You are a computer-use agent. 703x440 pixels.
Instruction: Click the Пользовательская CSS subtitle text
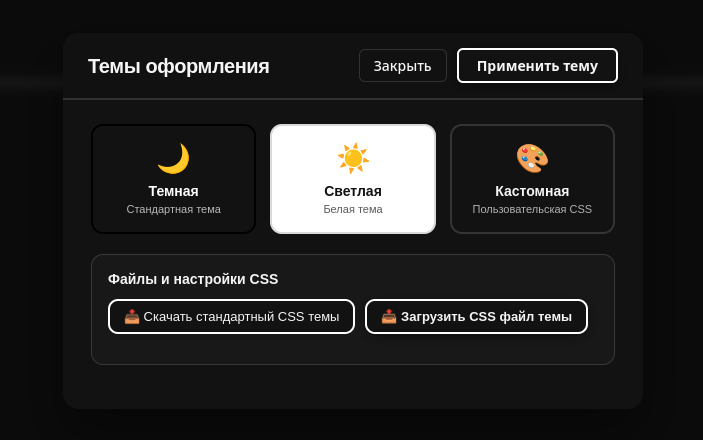point(532,209)
